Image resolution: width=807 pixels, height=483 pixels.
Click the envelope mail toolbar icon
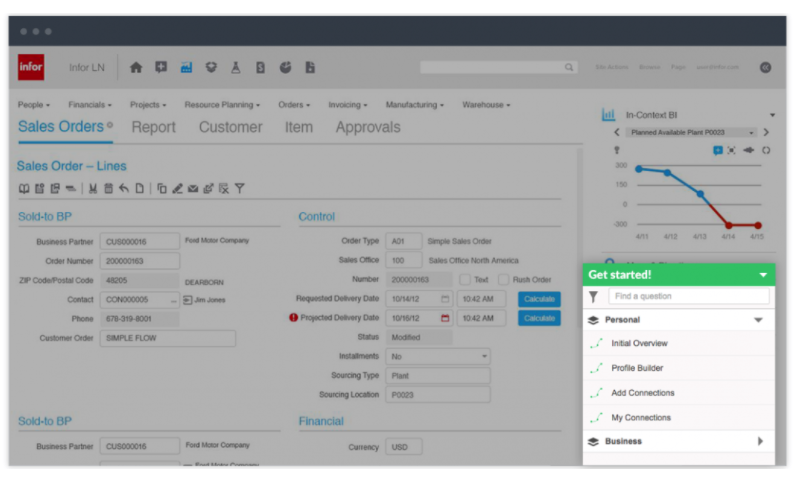(193, 189)
